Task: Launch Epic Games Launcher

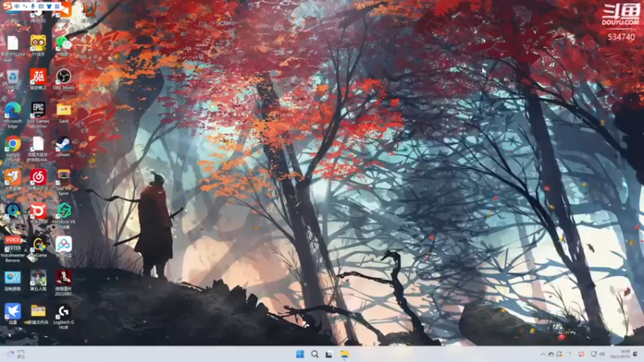Action: (38, 109)
